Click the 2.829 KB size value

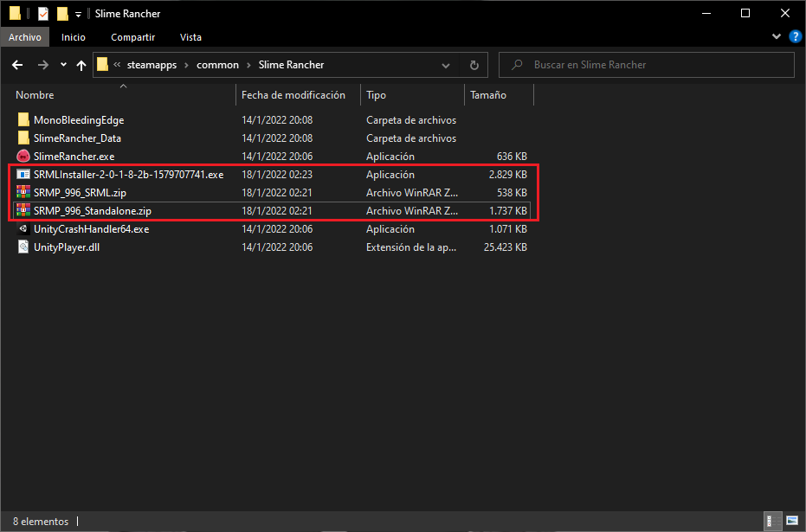click(508, 175)
